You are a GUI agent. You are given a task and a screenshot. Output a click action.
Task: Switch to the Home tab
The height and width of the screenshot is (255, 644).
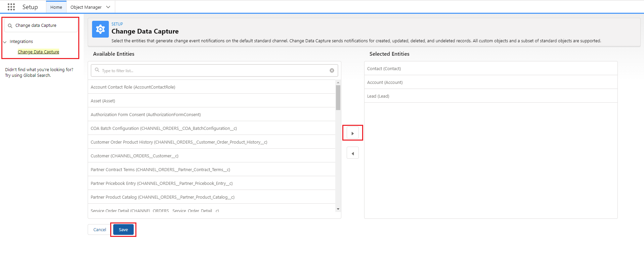pos(56,7)
